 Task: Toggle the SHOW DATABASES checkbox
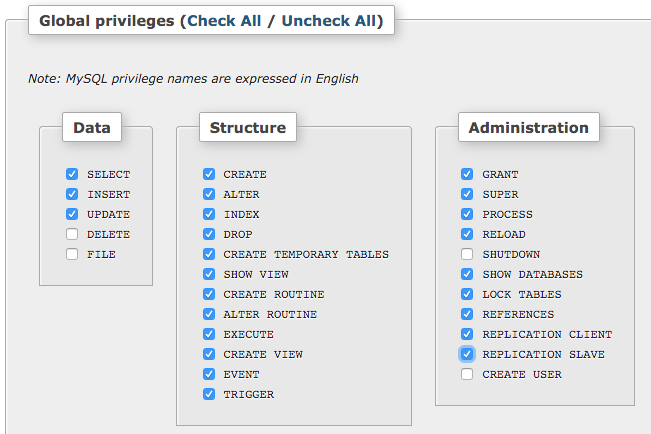467,274
